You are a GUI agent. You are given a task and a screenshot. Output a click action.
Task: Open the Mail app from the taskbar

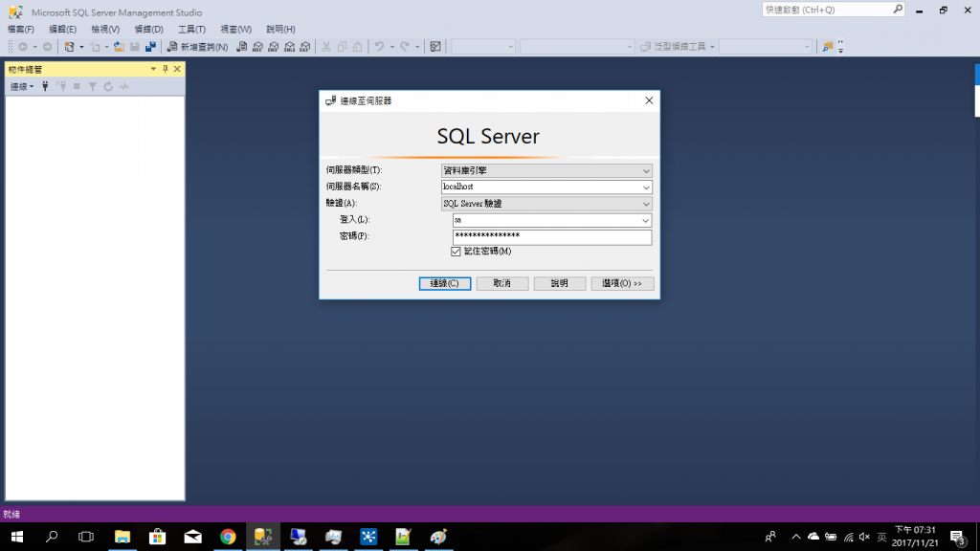coord(193,537)
